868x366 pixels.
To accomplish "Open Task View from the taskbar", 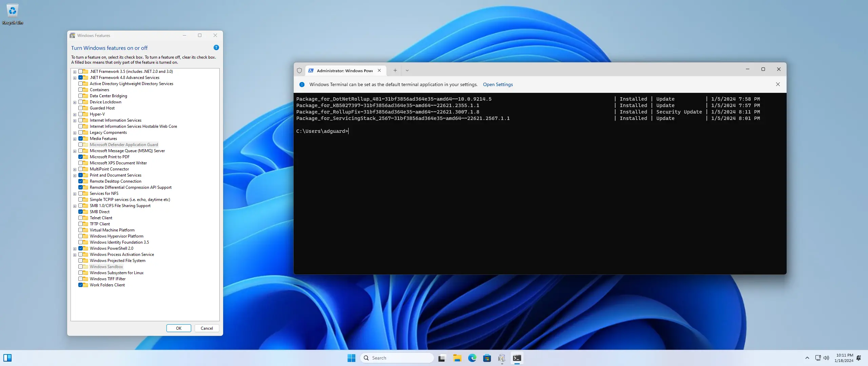I will 441,358.
